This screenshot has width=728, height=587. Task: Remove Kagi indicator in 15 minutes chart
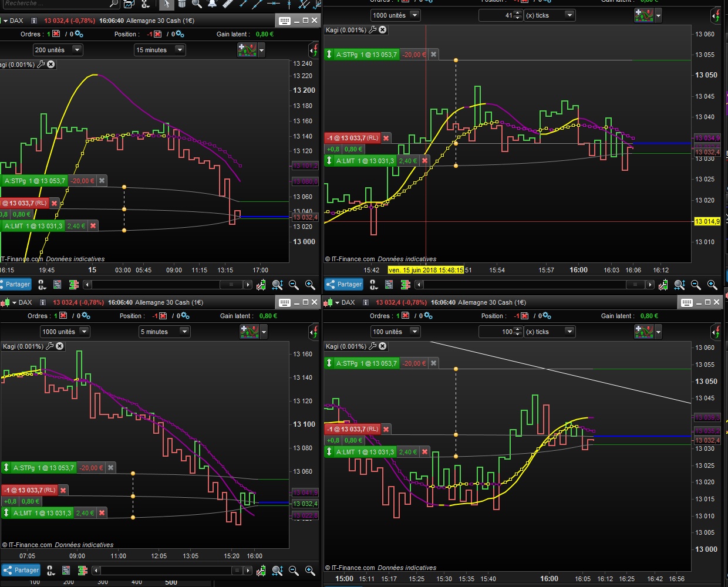coord(51,65)
